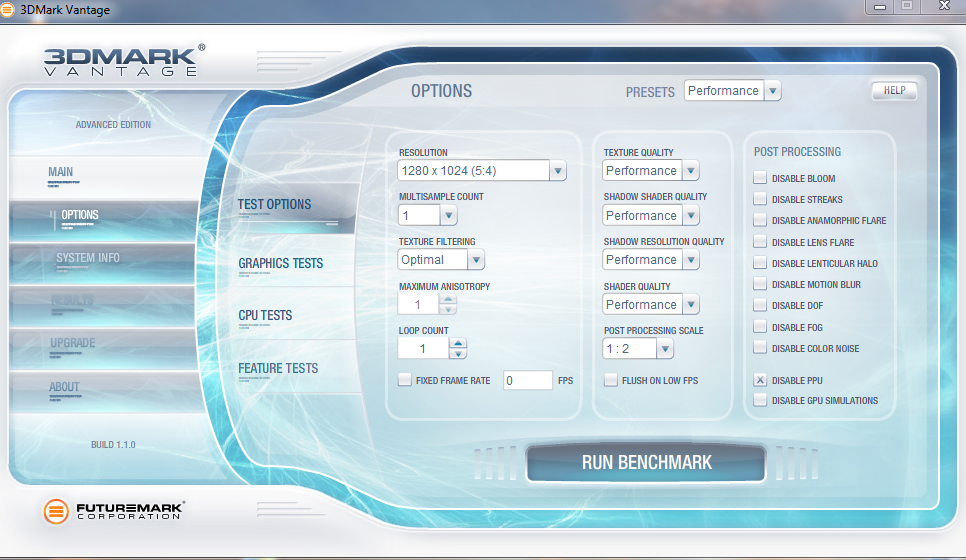Image resolution: width=966 pixels, height=560 pixels.
Task: Toggle Disable DOF checkbox
Action: [760, 305]
